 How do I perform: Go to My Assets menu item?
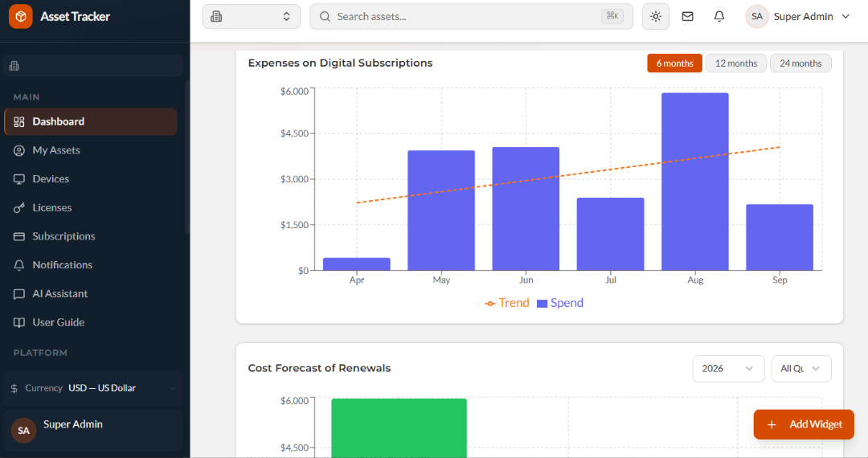pos(91,150)
